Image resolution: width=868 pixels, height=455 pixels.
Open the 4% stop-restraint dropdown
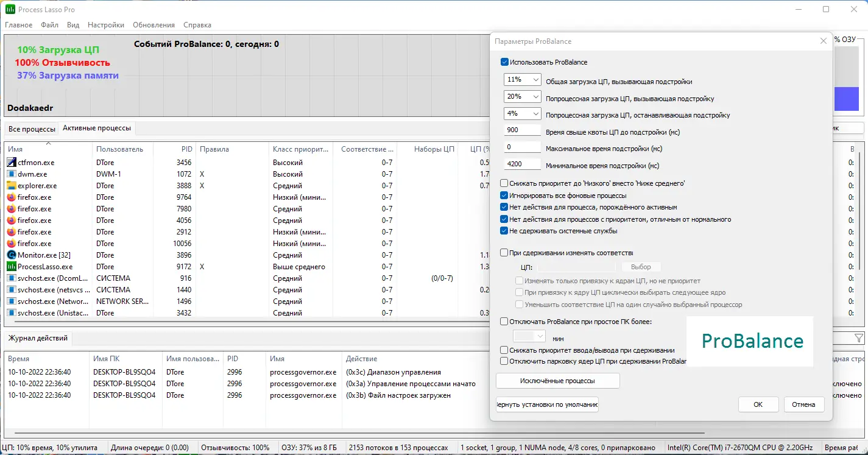coord(523,114)
